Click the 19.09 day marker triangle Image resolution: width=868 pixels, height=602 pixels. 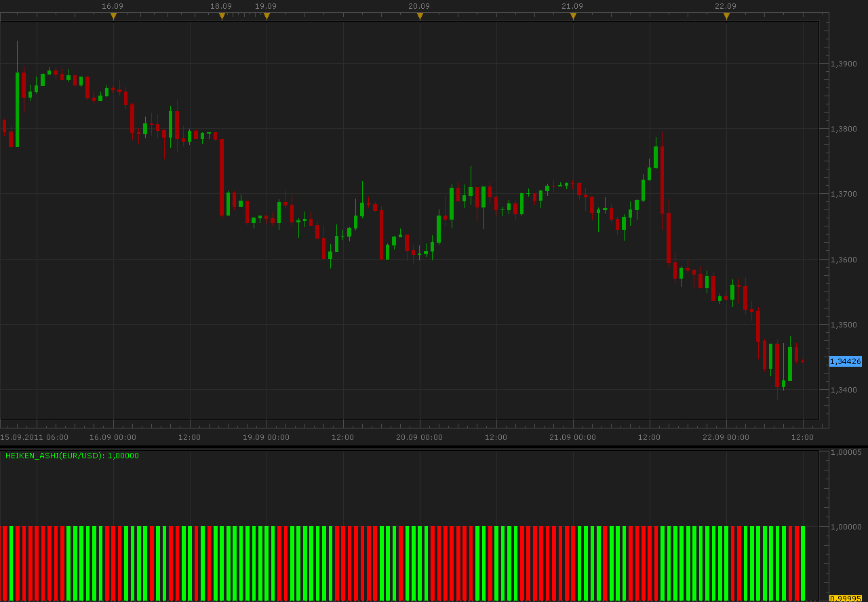tap(267, 16)
